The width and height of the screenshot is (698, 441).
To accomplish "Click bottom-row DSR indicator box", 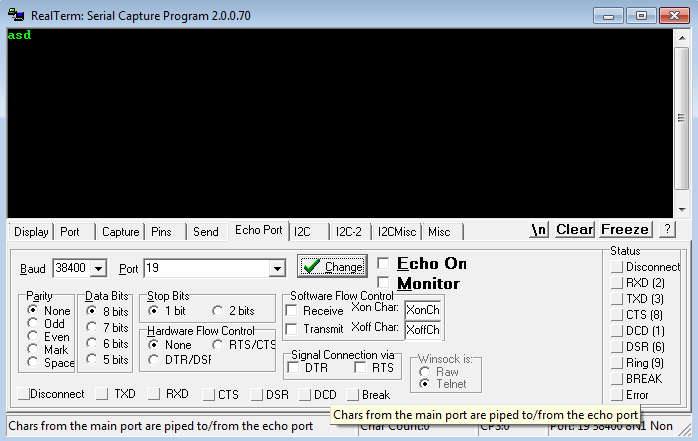I will pos(256,395).
